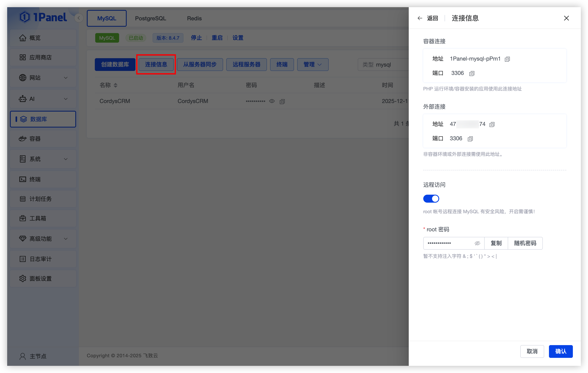Click the 随机密码 button
588x373 pixels.
[525, 243]
